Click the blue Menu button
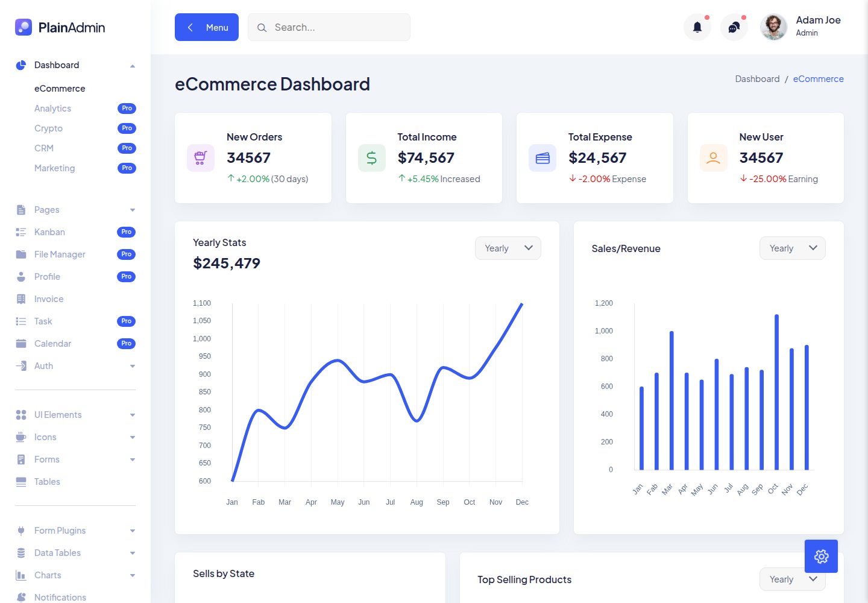The image size is (868, 603). (x=207, y=27)
